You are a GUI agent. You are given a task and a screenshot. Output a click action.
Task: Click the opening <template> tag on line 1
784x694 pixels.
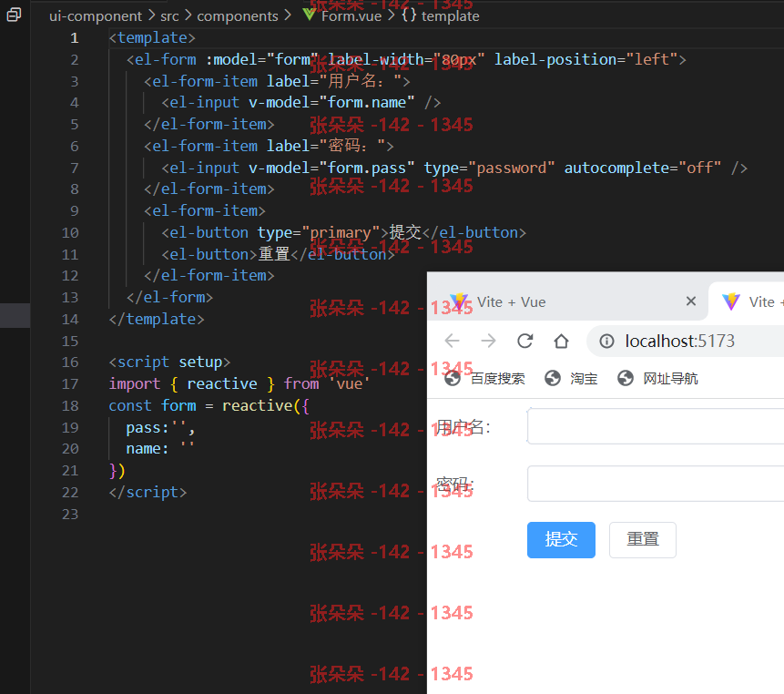click(152, 38)
